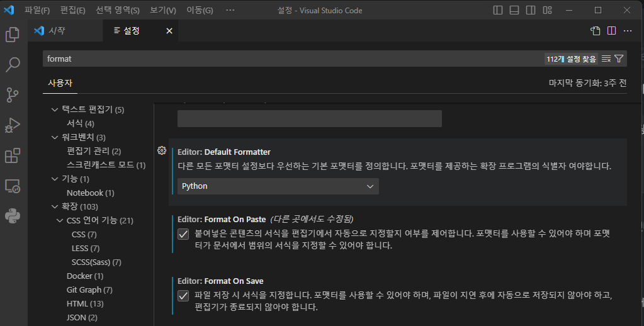Select SCSS(Sass) (7) tree item

point(96,262)
